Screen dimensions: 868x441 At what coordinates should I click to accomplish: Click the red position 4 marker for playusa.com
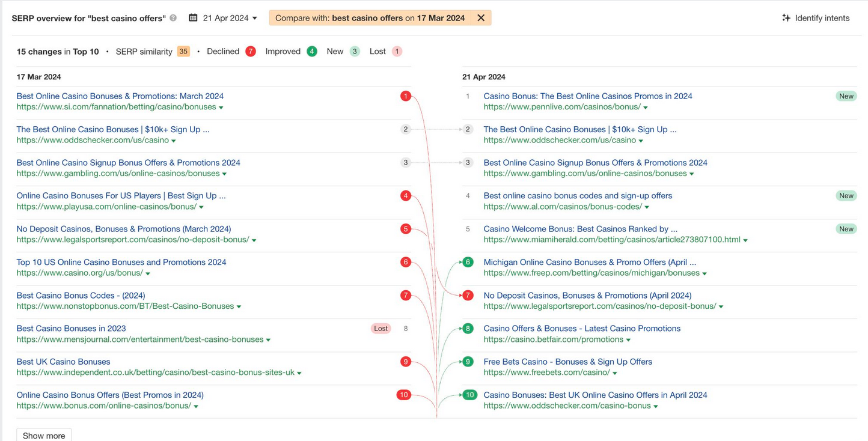pyautogui.click(x=406, y=196)
